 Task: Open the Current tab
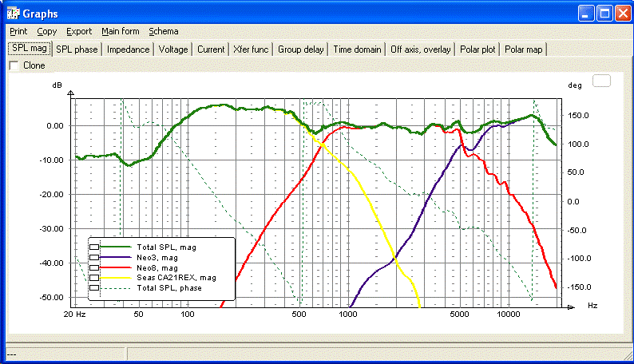211,49
